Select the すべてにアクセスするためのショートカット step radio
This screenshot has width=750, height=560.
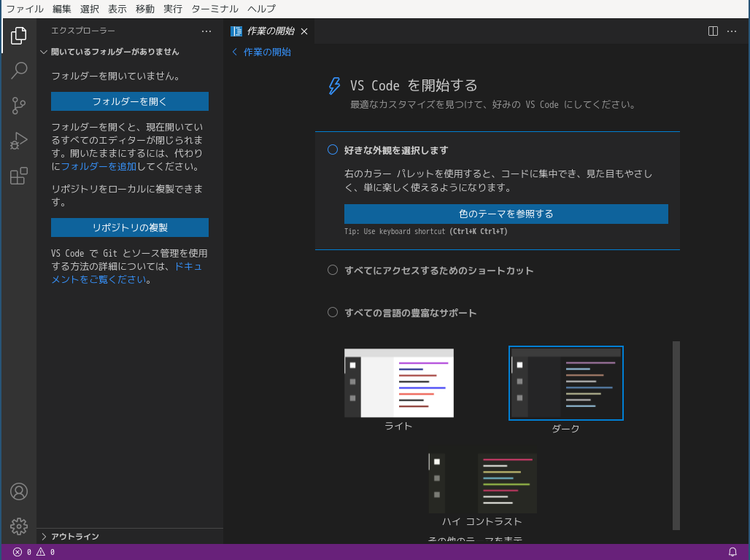point(333,271)
